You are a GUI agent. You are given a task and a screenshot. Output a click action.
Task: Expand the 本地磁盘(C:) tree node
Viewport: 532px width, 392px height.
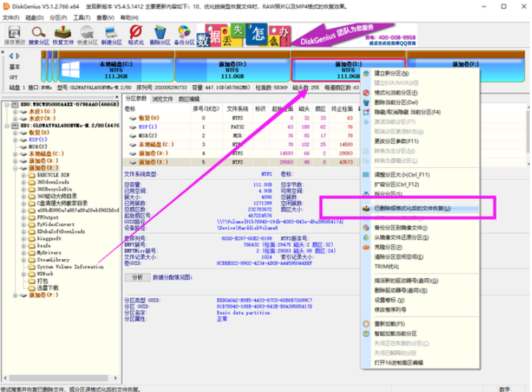pyautogui.click(x=13, y=153)
